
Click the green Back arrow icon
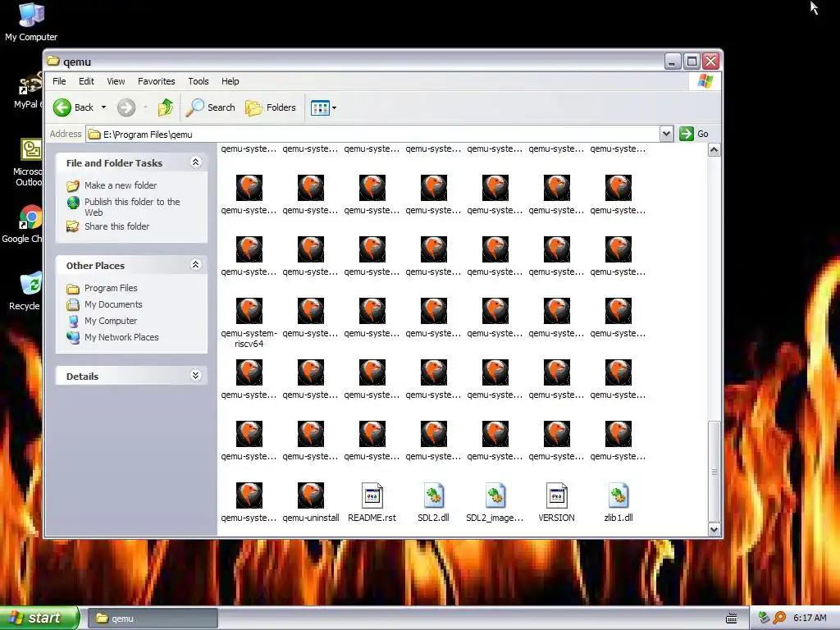[x=62, y=107]
